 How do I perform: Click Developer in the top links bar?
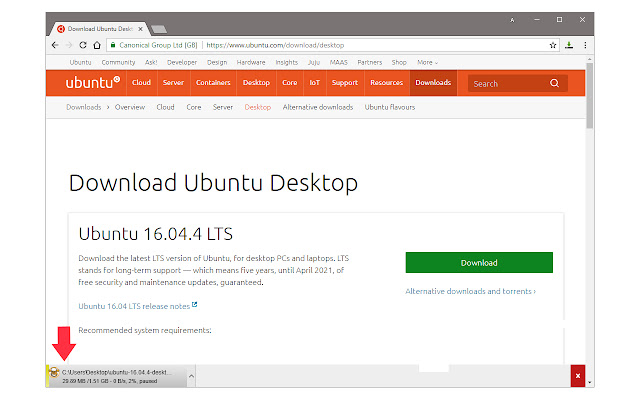[182, 62]
